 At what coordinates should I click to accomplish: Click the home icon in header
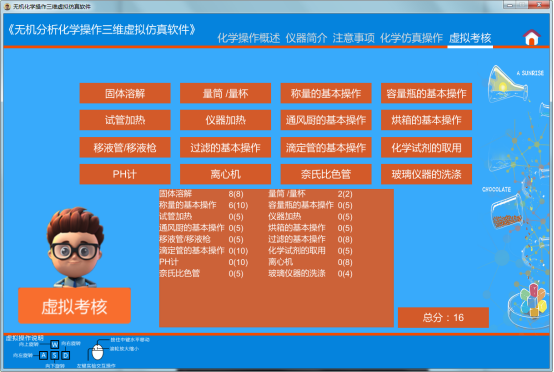pyautogui.click(x=532, y=37)
